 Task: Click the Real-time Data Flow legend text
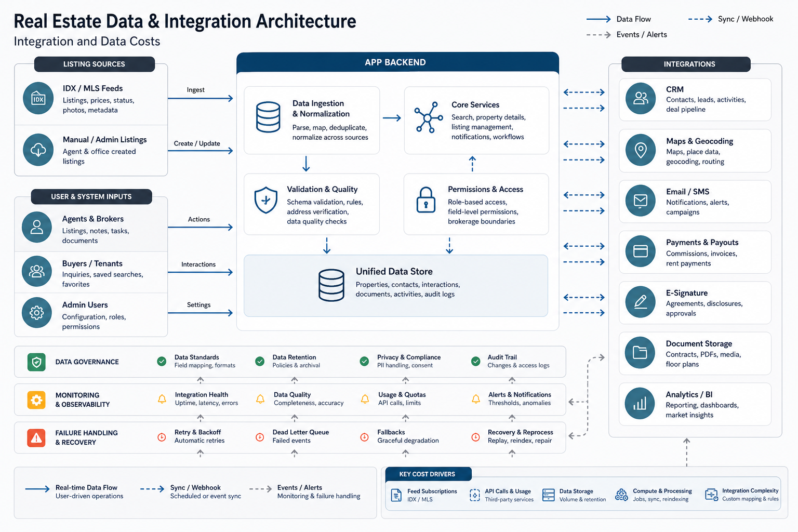[x=86, y=487]
